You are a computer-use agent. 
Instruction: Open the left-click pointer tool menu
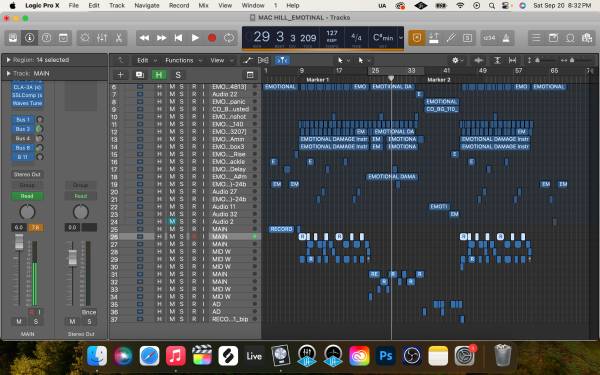coord(343,60)
